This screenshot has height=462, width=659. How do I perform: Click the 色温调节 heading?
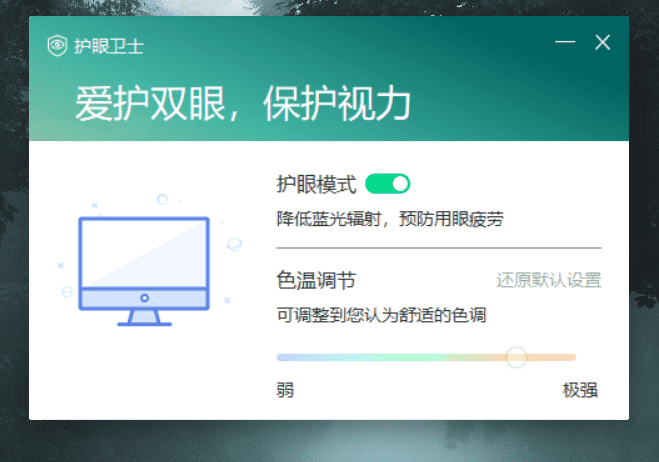[316, 279]
